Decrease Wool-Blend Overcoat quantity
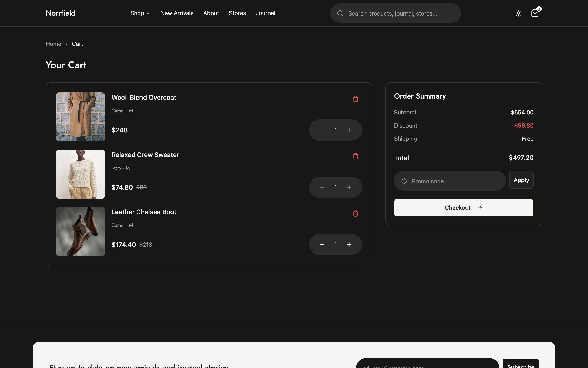Image resolution: width=588 pixels, height=368 pixels. click(322, 130)
